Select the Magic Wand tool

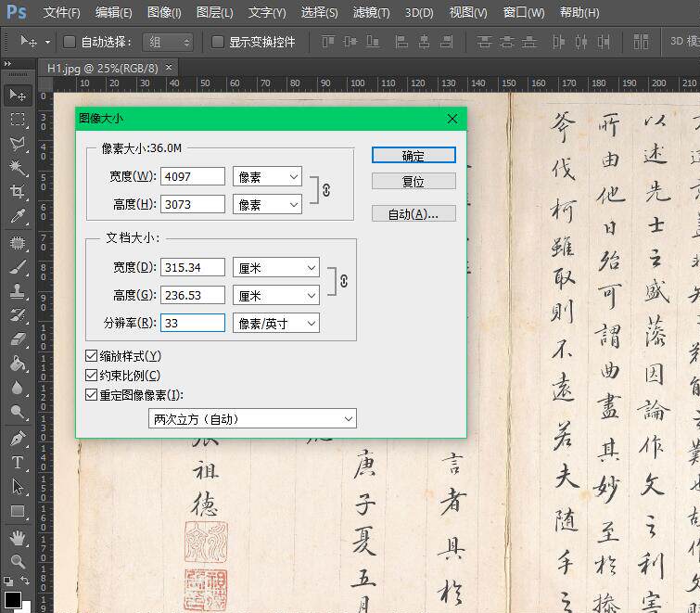(x=18, y=168)
